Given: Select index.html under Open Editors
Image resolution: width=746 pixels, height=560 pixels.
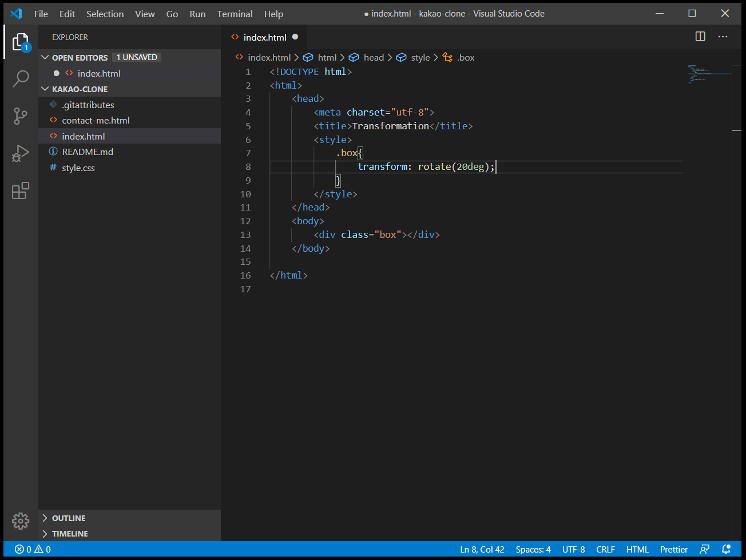Looking at the screenshot, I should [x=129, y=73].
